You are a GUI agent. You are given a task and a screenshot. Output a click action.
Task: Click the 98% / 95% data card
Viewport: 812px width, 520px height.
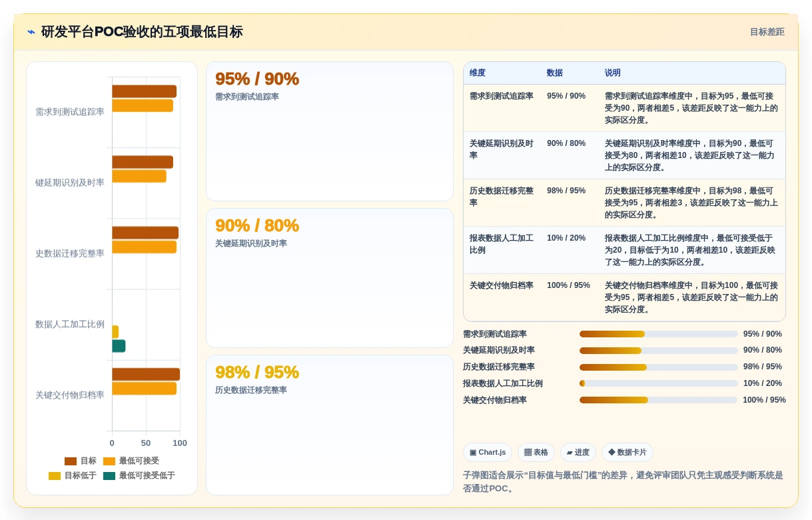coord(330,425)
